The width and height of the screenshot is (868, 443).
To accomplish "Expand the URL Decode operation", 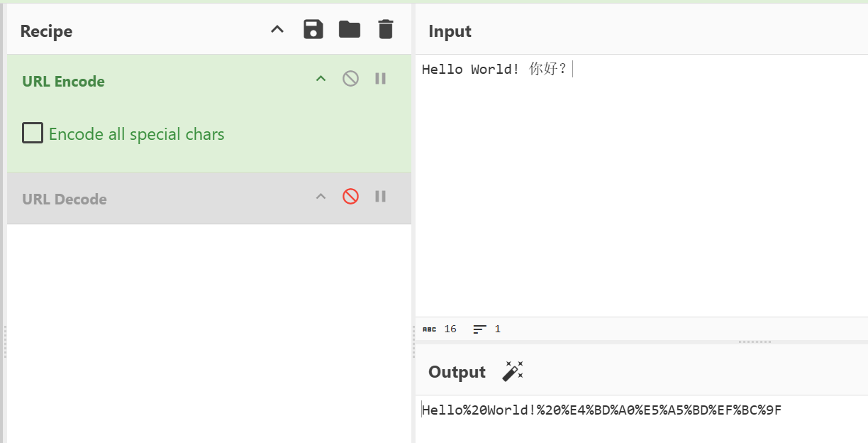I will click(x=321, y=197).
